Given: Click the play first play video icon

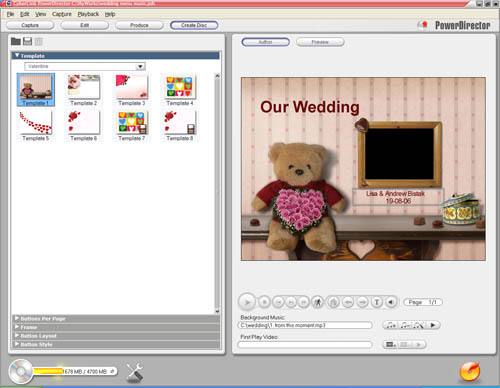Looking at the screenshot, I should coord(419,344).
